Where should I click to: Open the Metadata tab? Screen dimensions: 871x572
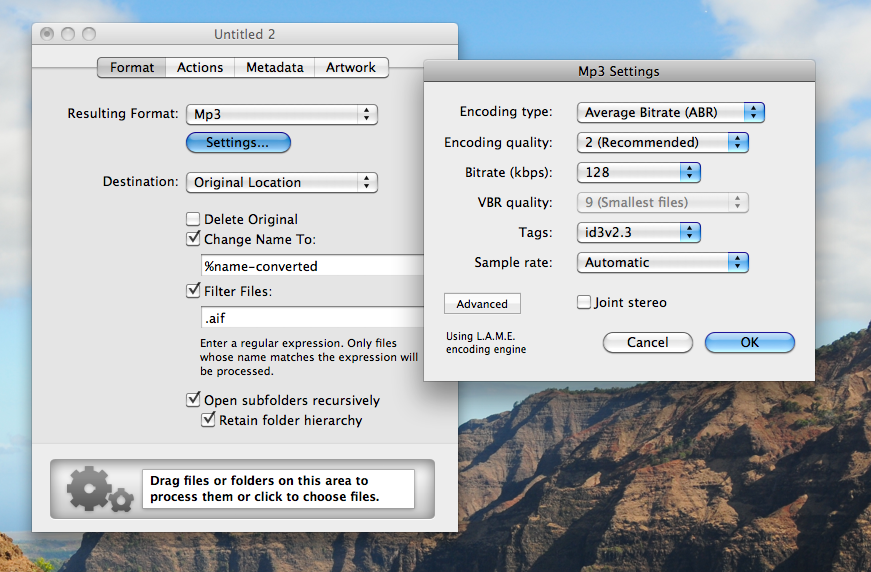pyautogui.click(x=274, y=68)
